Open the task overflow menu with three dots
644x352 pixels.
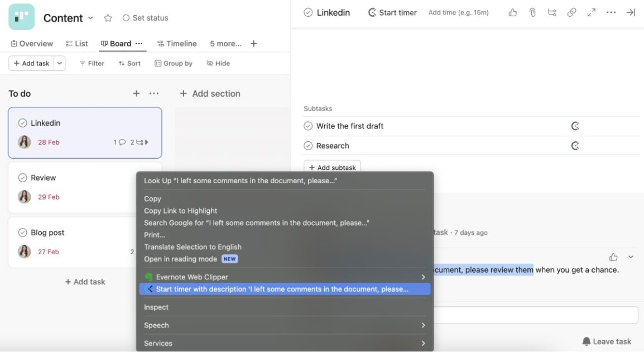coord(611,12)
